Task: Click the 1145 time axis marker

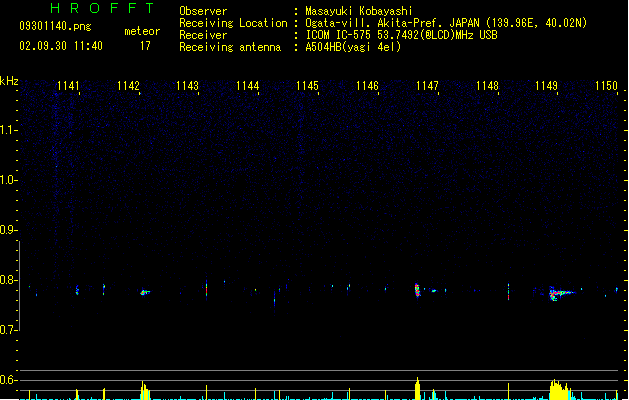Action: click(x=307, y=86)
